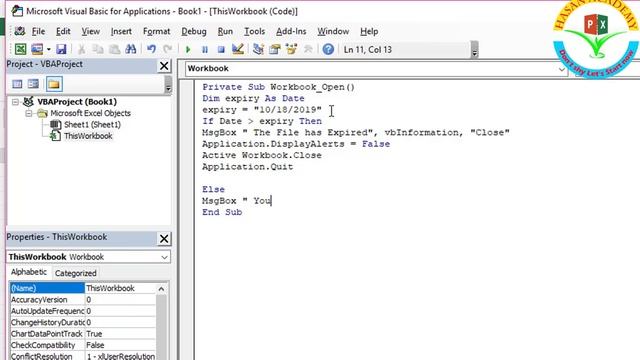Open the Insert UserForm dropdown arrow
The height and width of the screenshot is (360, 640).
(x=49, y=49)
